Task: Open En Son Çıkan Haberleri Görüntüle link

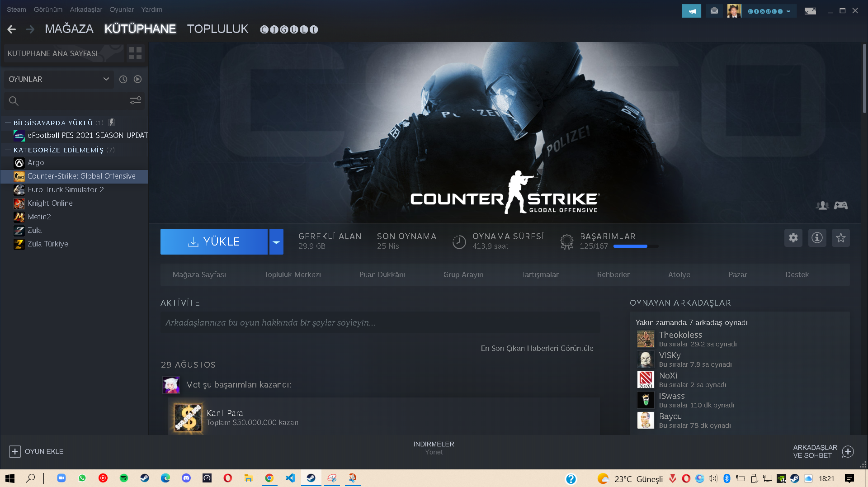Action: coord(537,348)
